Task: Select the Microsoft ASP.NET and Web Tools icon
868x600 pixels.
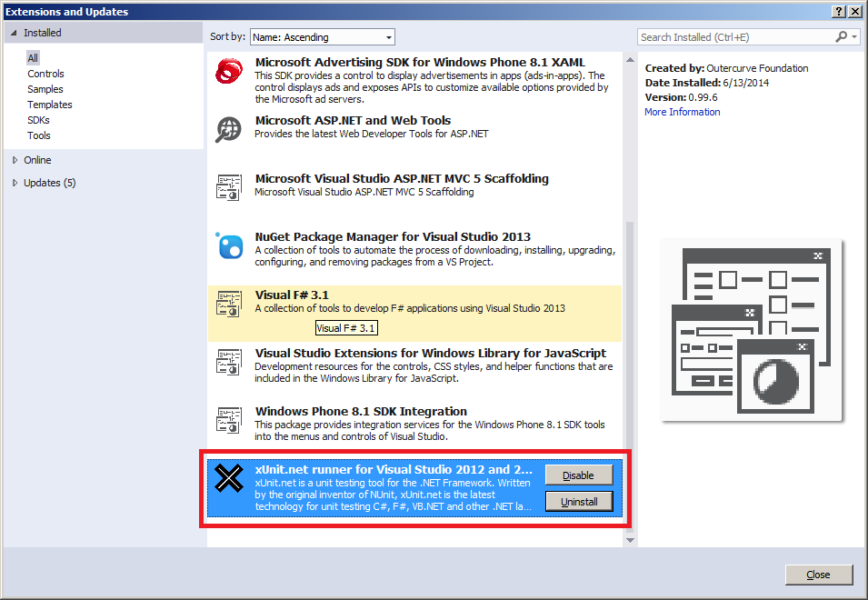Action: coord(228,128)
